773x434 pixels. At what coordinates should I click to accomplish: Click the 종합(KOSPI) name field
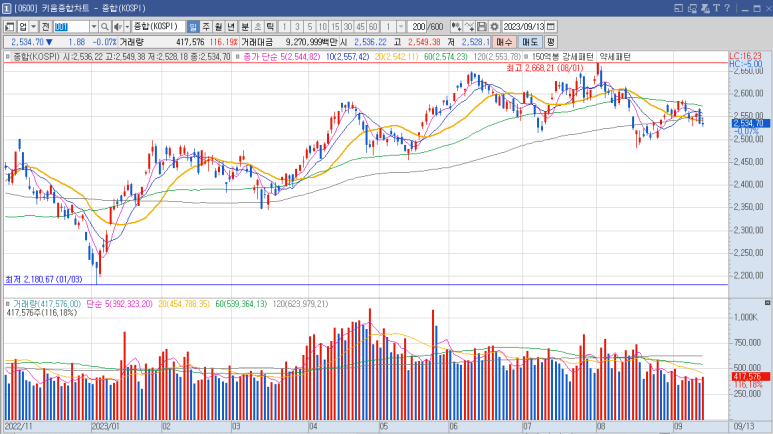click(159, 27)
